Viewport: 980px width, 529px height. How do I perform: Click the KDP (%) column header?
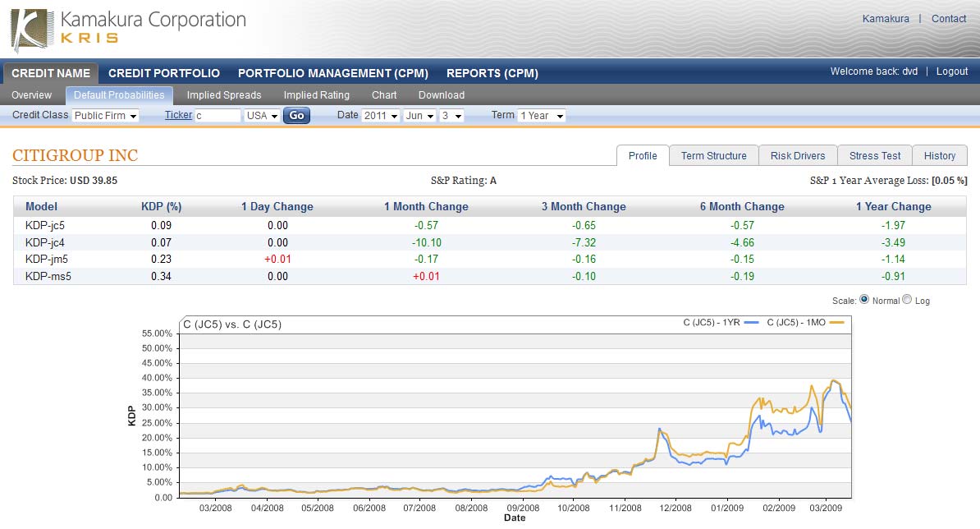pyautogui.click(x=161, y=206)
